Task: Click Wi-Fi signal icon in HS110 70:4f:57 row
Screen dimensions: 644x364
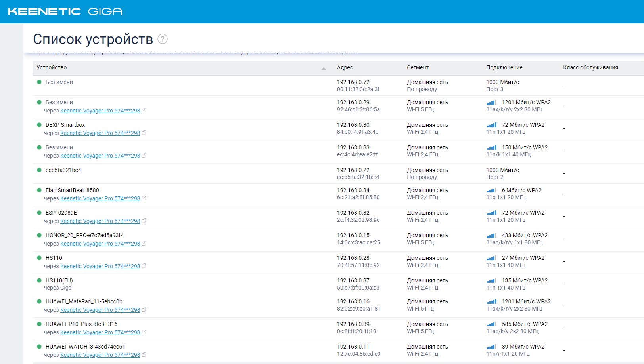Action: [x=492, y=258]
